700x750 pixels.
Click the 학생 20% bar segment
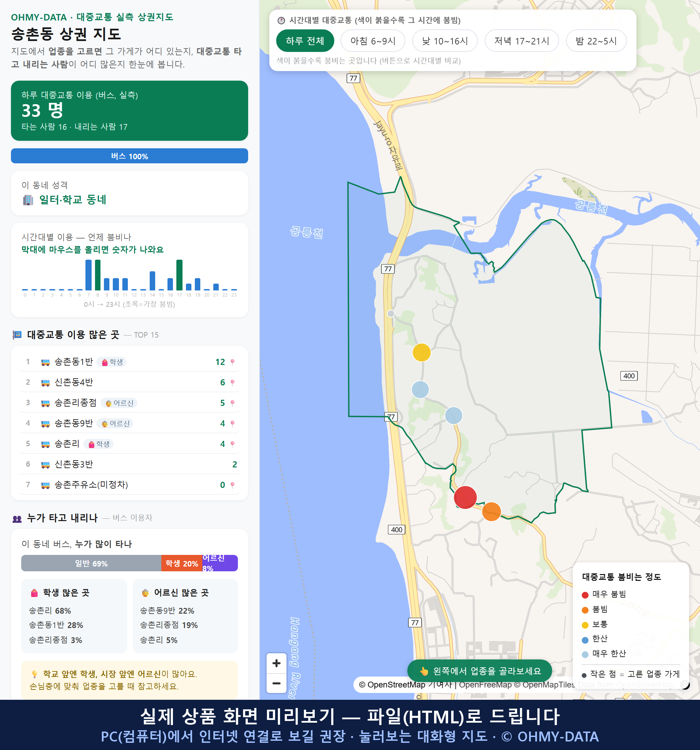click(x=182, y=563)
